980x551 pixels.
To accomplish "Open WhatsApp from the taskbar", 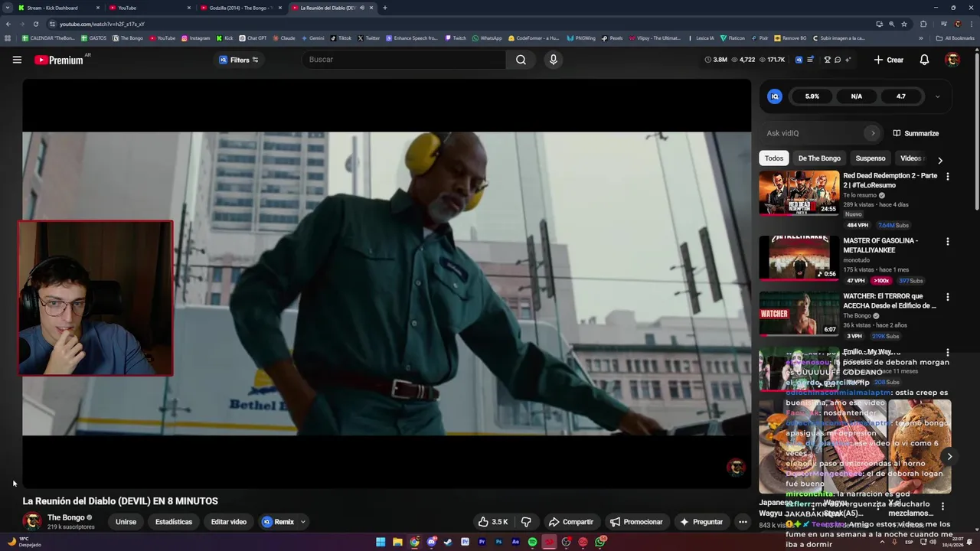I will coord(600,542).
